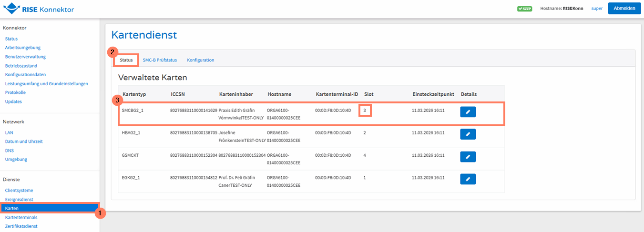Image resolution: width=644 pixels, height=232 pixels.
Task: Click the Kartendienst page heading
Action: click(x=144, y=35)
